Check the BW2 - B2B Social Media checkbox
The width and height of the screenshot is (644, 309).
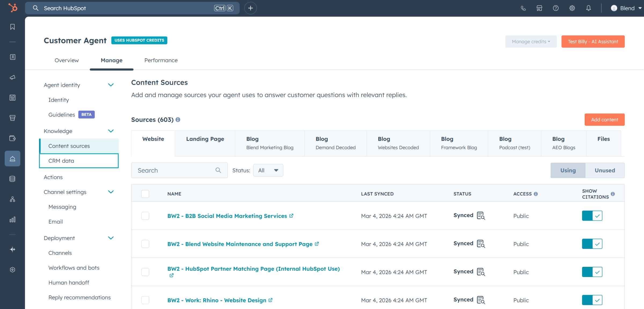click(x=145, y=216)
